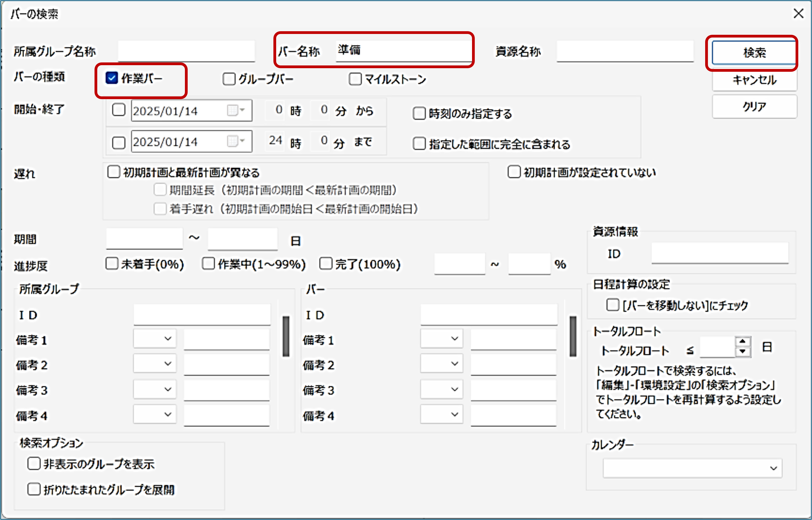Enable 完了(100%) progress filter
Viewport: 812px width, 520px height.
tap(326, 264)
